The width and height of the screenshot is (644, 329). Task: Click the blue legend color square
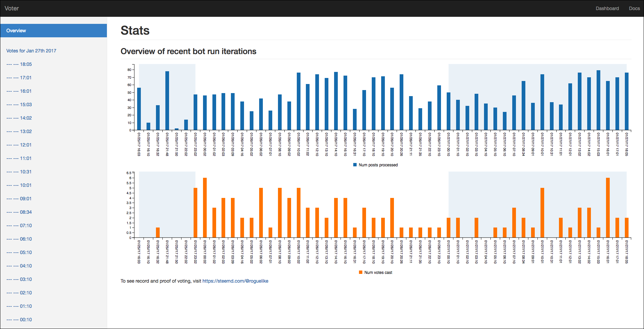tap(355, 165)
